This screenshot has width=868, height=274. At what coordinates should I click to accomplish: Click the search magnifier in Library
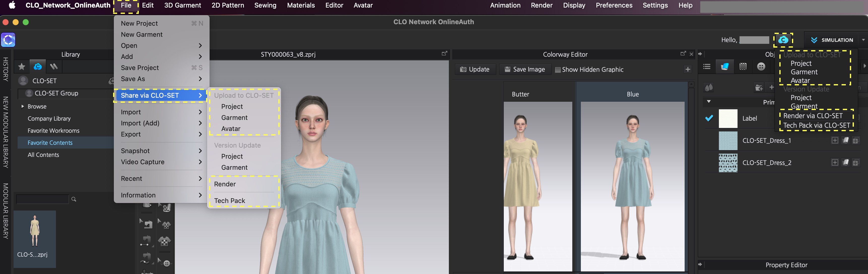[x=74, y=199]
